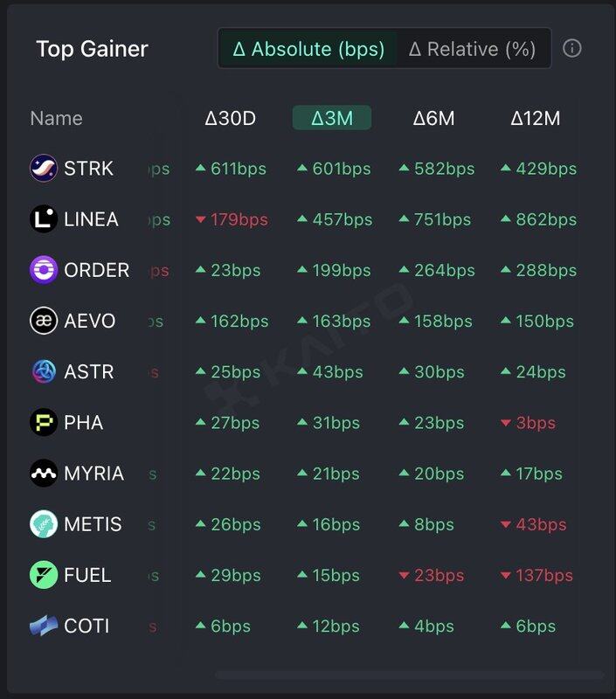Select the highlighted Δ3M column
The height and width of the screenshot is (699, 616).
(x=332, y=118)
